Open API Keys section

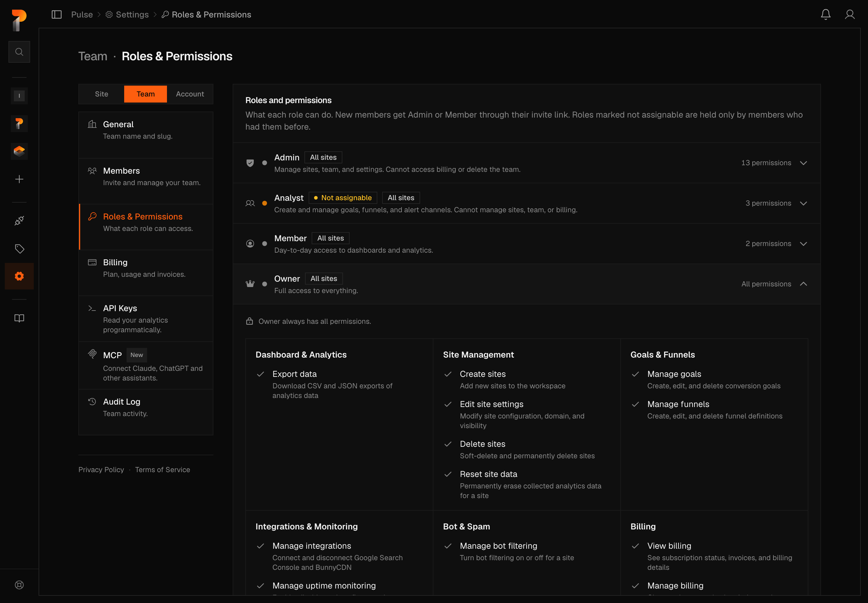pyautogui.click(x=146, y=319)
